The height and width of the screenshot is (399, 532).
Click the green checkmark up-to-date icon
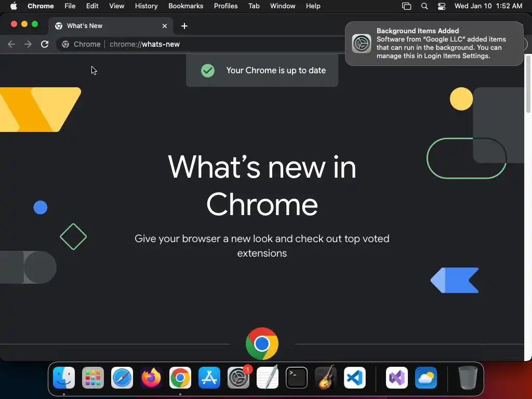point(208,71)
